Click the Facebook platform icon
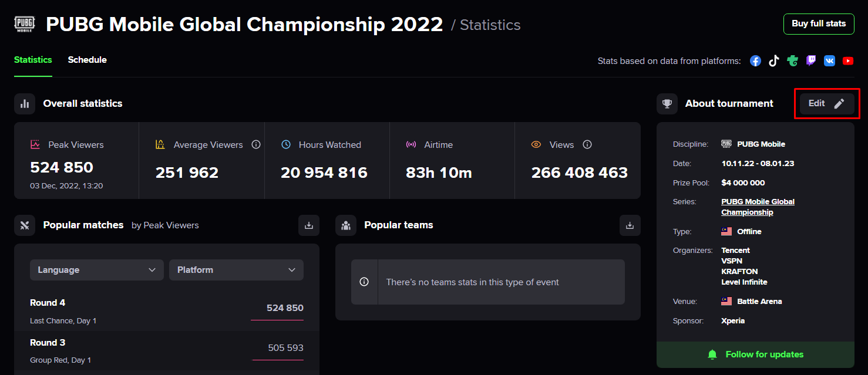The image size is (868, 375). click(x=755, y=60)
